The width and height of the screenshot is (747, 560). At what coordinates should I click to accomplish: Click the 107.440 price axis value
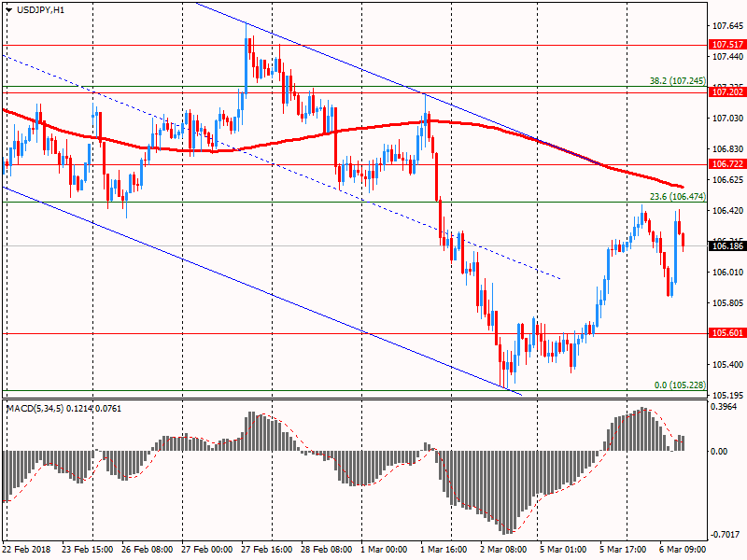727,57
